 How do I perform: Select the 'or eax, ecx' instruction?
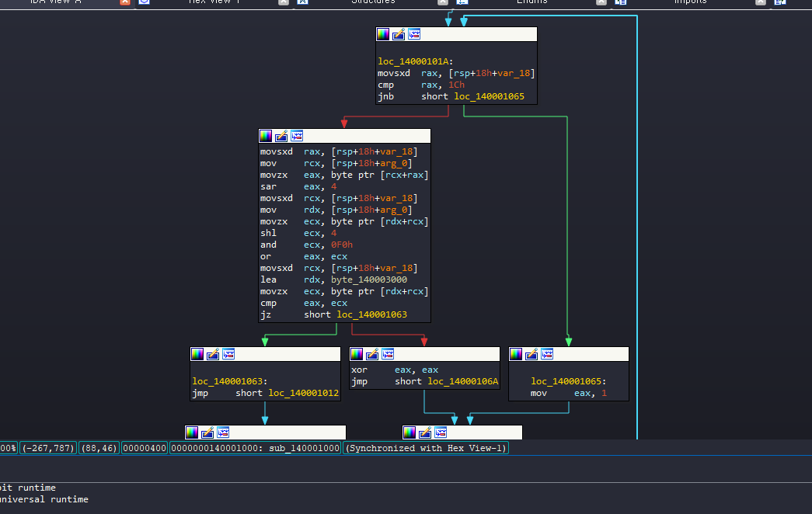(304, 256)
